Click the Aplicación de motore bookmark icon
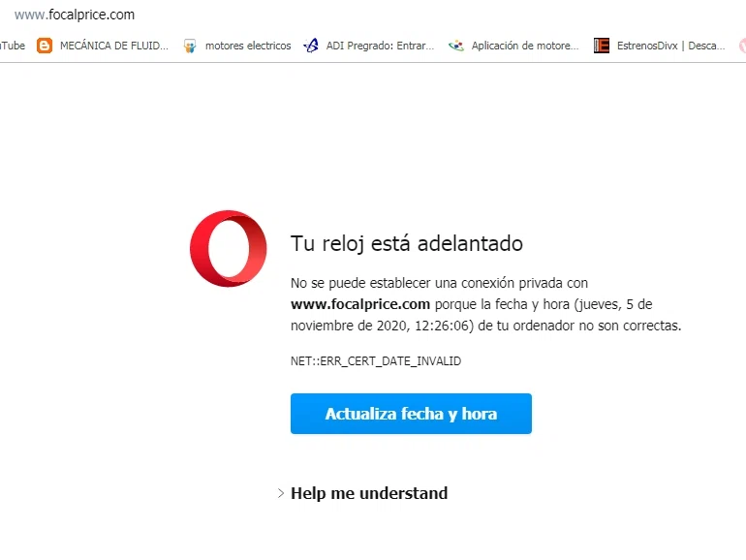The width and height of the screenshot is (746, 560). [x=455, y=46]
